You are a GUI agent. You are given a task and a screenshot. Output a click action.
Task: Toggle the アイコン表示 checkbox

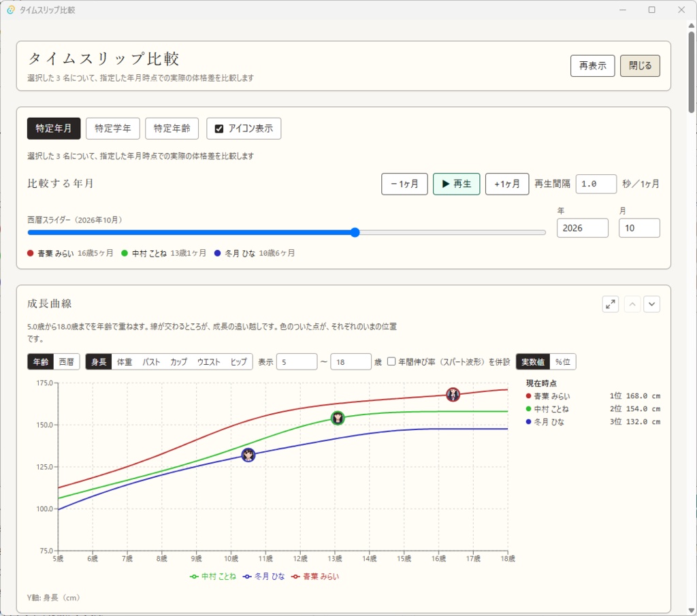click(219, 129)
